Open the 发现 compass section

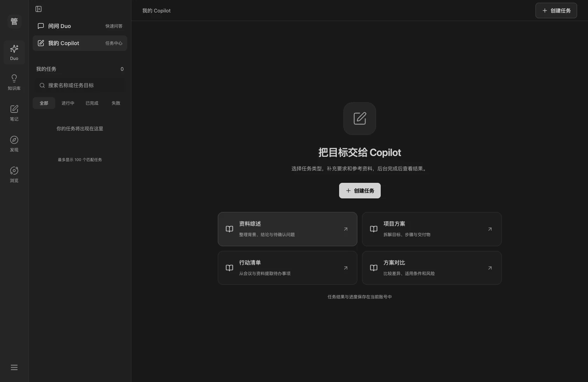14,144
